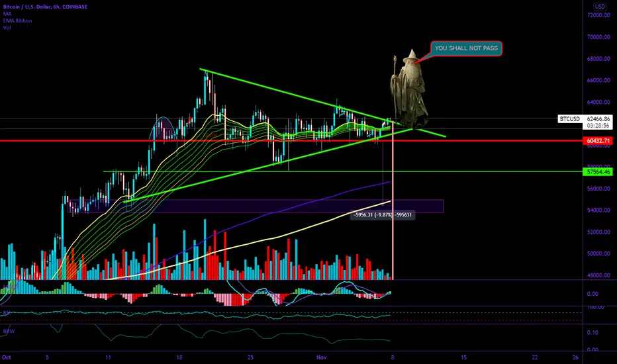Select the green 57564.46 price line label
The image size is (617, 364).
pyautogui.click(x=598, y=172)
